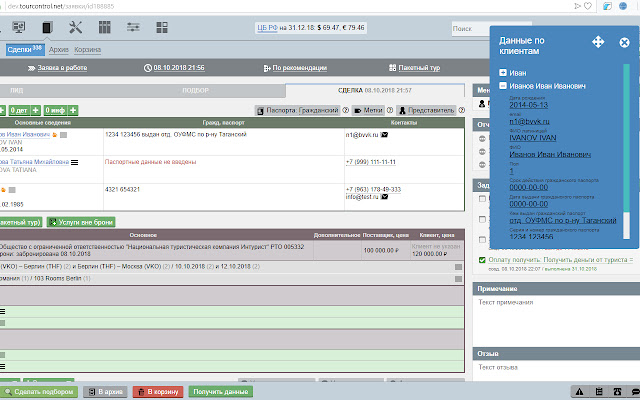640x400 pixels.
Task: Click Получить данные button
Action: (221, 392)
